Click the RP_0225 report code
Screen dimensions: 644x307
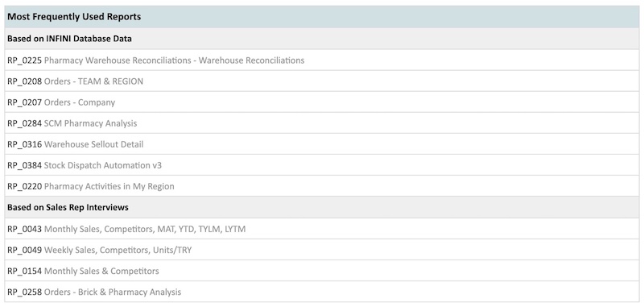tap(25, 60)
